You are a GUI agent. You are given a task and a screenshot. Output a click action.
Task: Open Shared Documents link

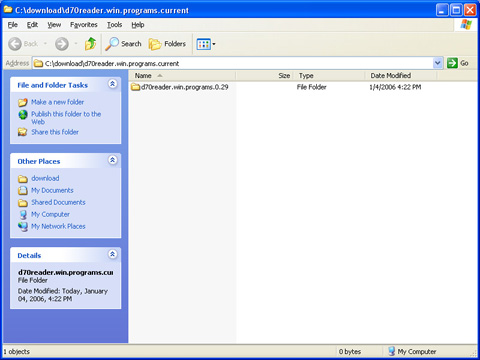[x=58, y=202]
